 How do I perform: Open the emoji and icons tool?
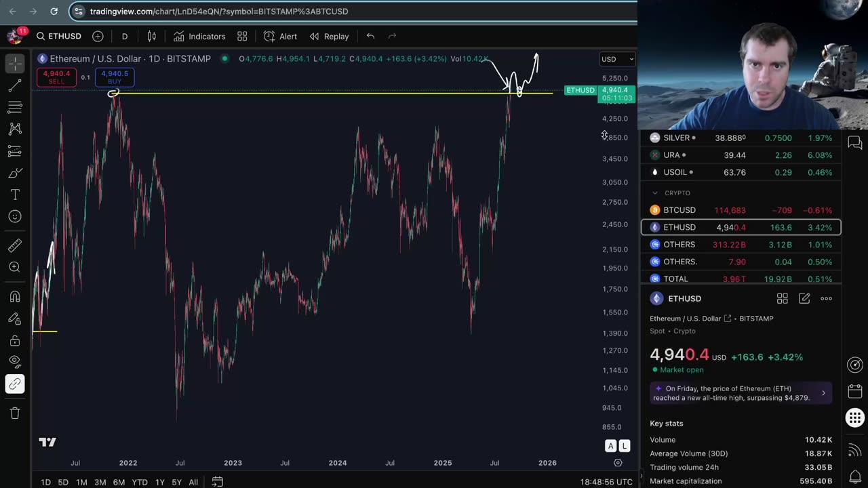15,216
